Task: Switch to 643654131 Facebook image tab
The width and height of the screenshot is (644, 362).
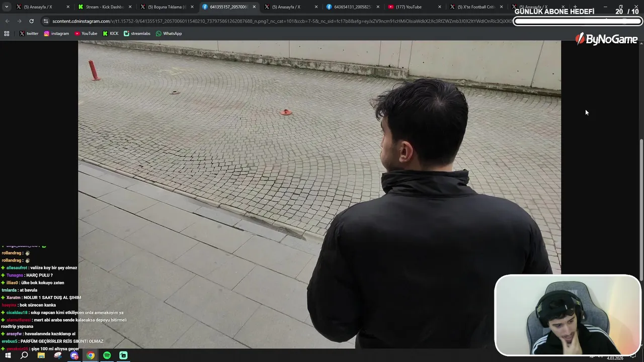Action: 352,7
